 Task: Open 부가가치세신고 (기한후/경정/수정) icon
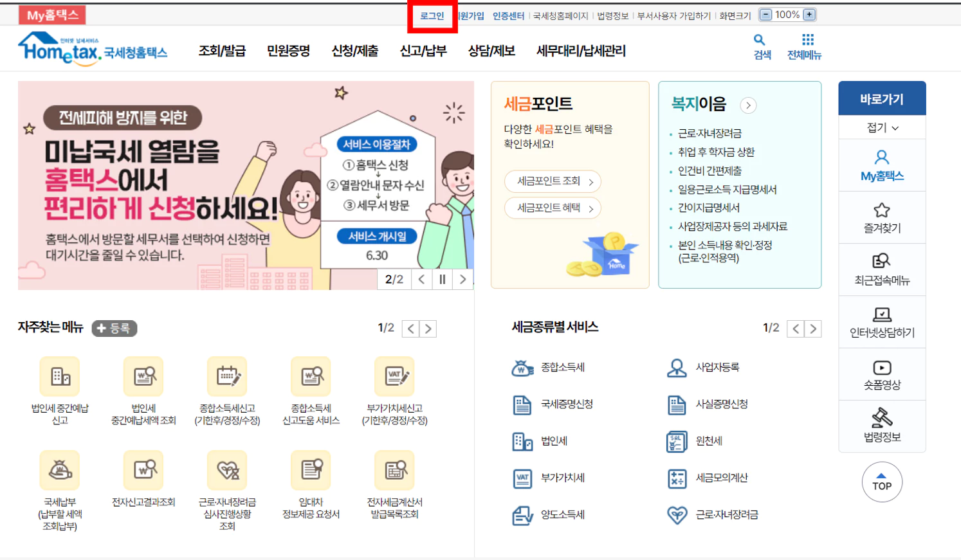pos(394,377)
